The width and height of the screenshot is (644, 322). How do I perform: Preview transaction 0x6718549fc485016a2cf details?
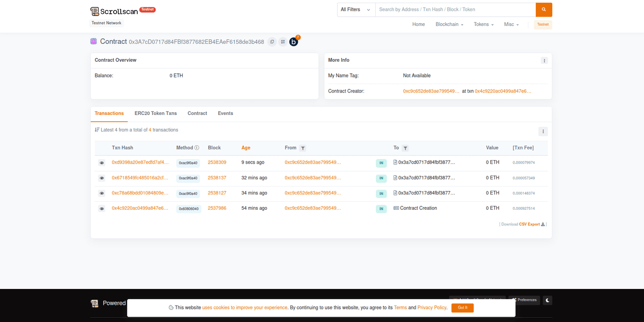[102, 178]
